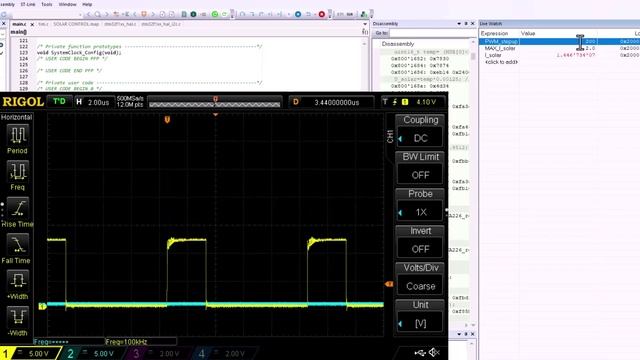The width and height of the screenshot is (640, 360).
Task: Click the Expression column header
Action: click(494, 33)
